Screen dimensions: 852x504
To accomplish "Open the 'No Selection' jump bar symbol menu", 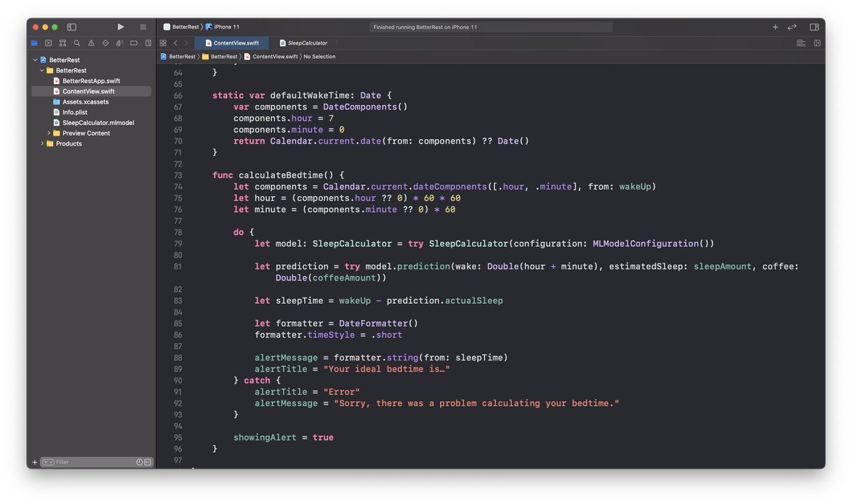I will (319, 56).
